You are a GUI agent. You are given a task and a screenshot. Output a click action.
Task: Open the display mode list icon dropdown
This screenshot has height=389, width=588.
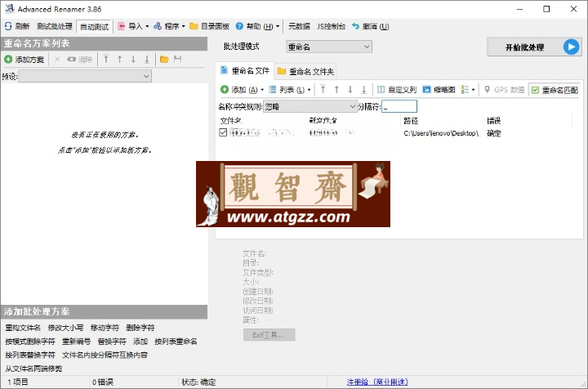click(x=468, y=90)
